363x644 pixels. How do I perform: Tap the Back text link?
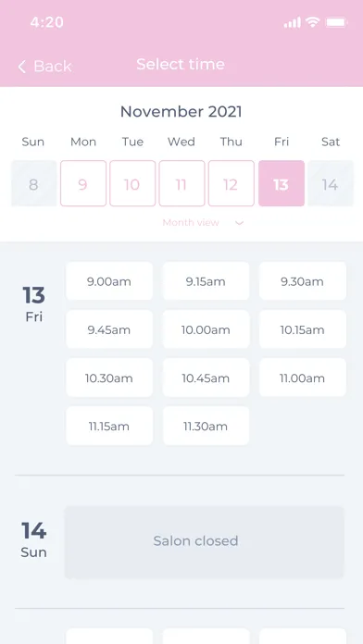(53, 66)
